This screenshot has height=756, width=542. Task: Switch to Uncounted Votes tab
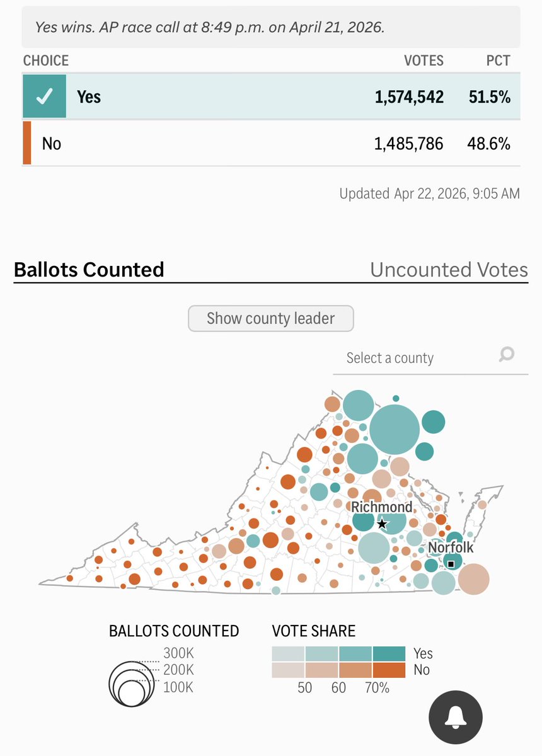(x=449, y=270)
